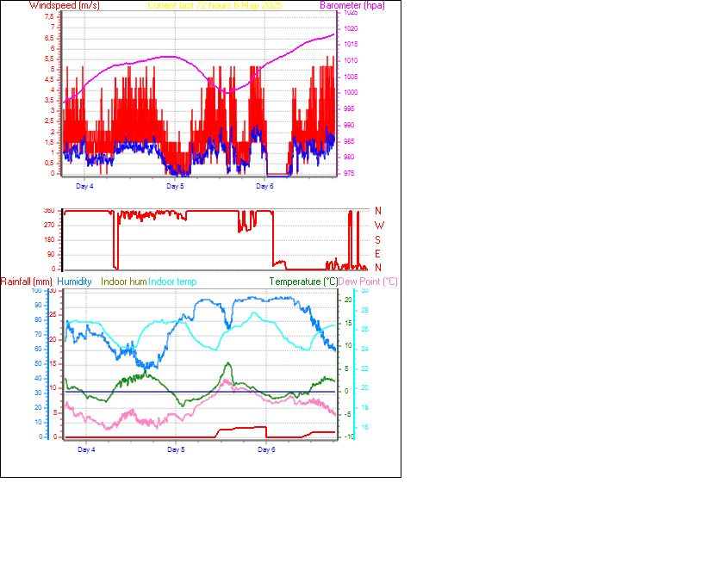Click the 'Indoor temp' legend label

(x=172, y=282)
